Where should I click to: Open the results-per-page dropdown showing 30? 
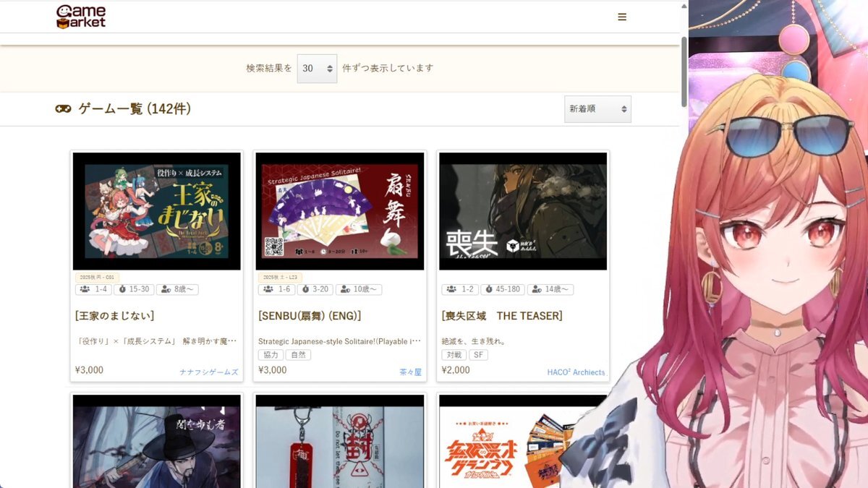(317, 69)
